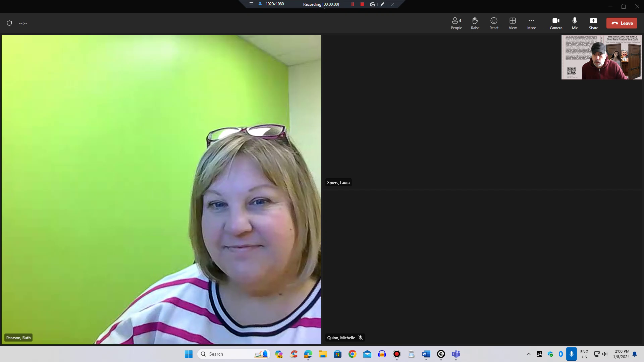Open Microsoft Teams from the taskbar
644x362 pixels.
pyautogui.click(x=455, y=354)
